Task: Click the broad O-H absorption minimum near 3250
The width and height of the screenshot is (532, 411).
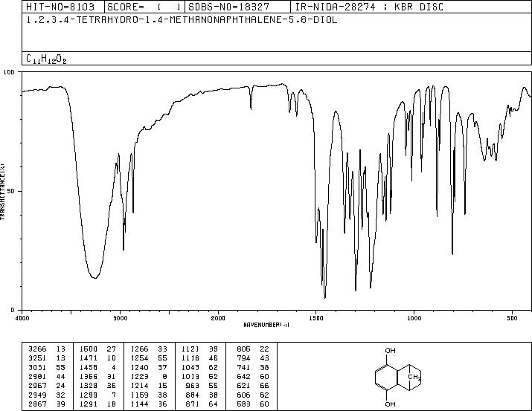Action: [x=95, y=278]
